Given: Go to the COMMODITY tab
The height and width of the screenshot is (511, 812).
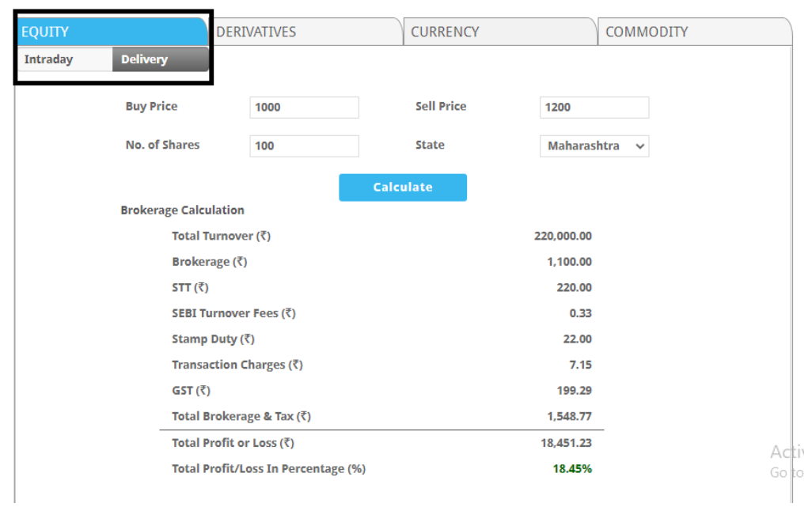Looking at the screenshot, I should (x=692, y=32).
